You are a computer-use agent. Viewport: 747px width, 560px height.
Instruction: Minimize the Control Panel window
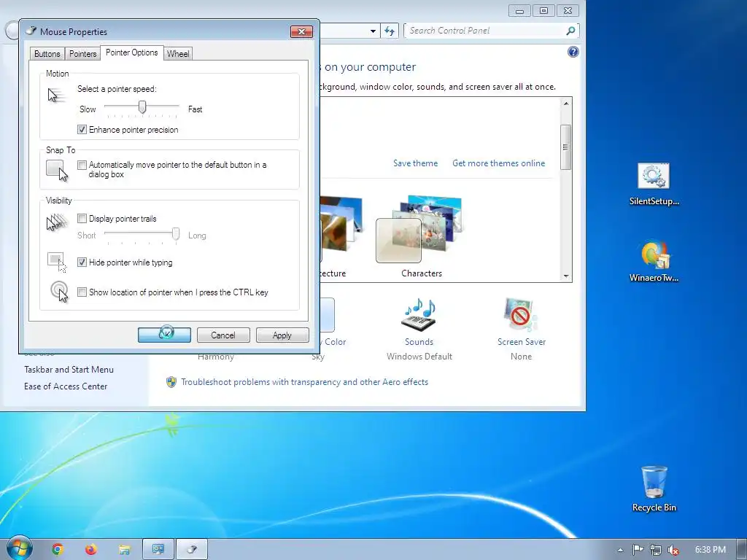click(519, 10)
